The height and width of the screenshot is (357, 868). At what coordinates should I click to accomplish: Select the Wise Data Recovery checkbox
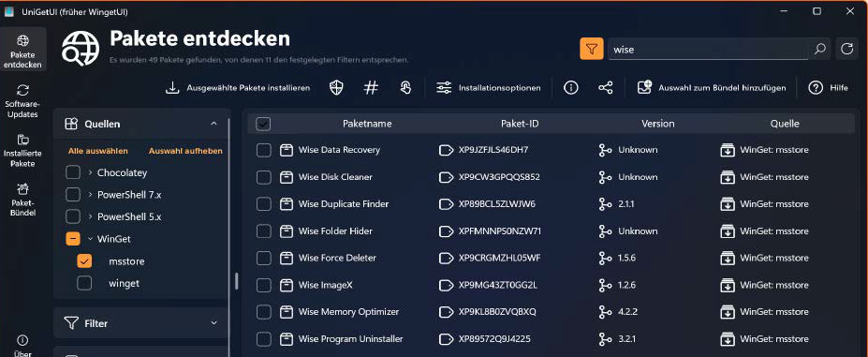pyautogui.click(x=263, y=150)
